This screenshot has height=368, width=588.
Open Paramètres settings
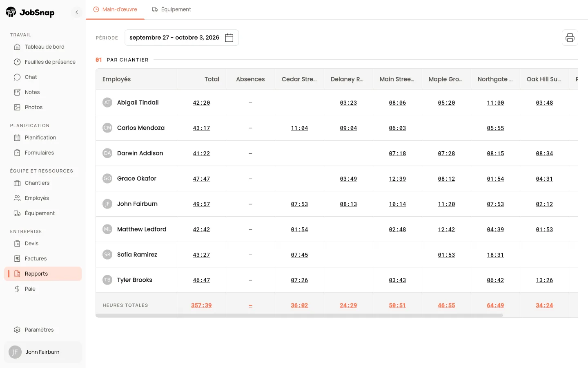coord(43,330)
